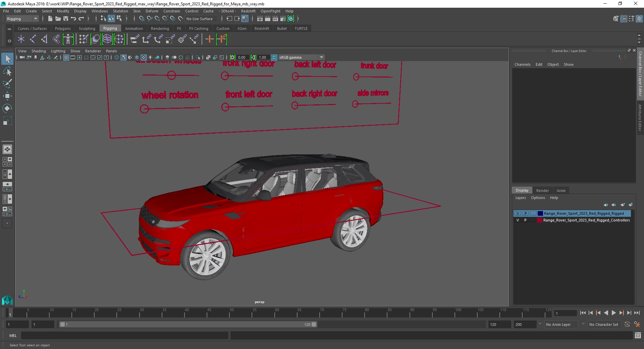Open the Layers menu in layer editor
Viewport: 644px width, 349px height.
[521, 198]
